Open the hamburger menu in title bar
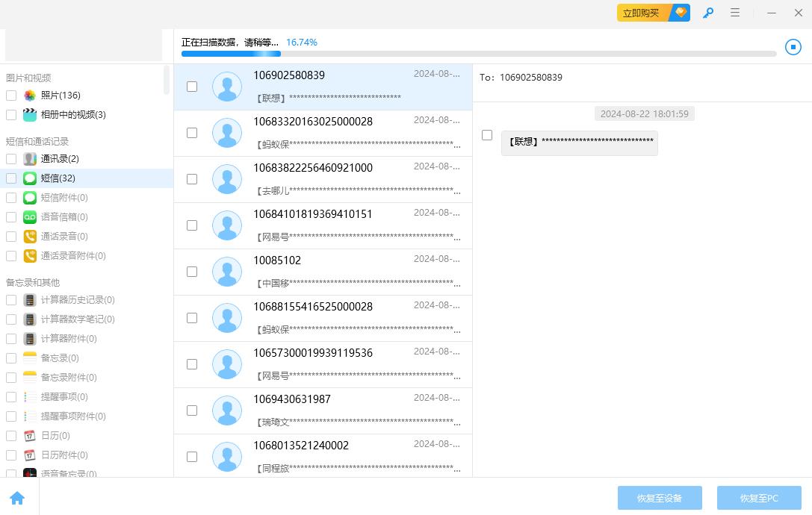Screen dimensions: 812x515 click(x=735, y=13)
